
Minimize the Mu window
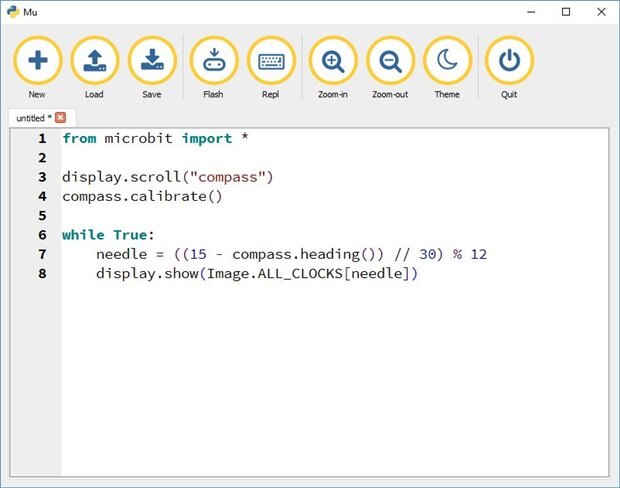click(x=531, y=12)
